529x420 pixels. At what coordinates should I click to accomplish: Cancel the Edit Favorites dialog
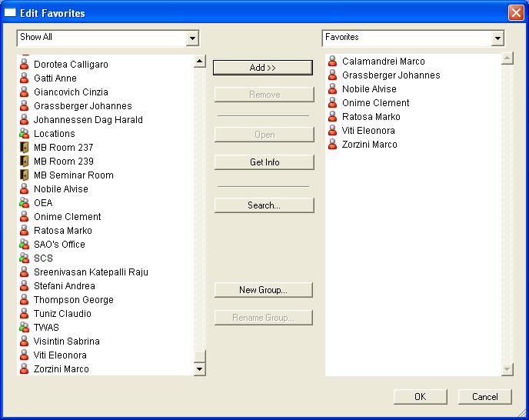click(485, 396)
